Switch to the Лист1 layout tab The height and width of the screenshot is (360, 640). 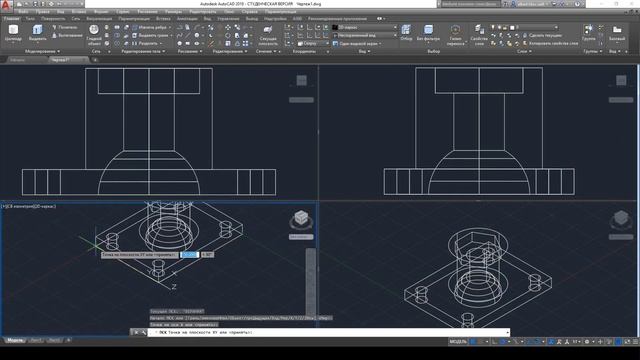click(35, 340)
